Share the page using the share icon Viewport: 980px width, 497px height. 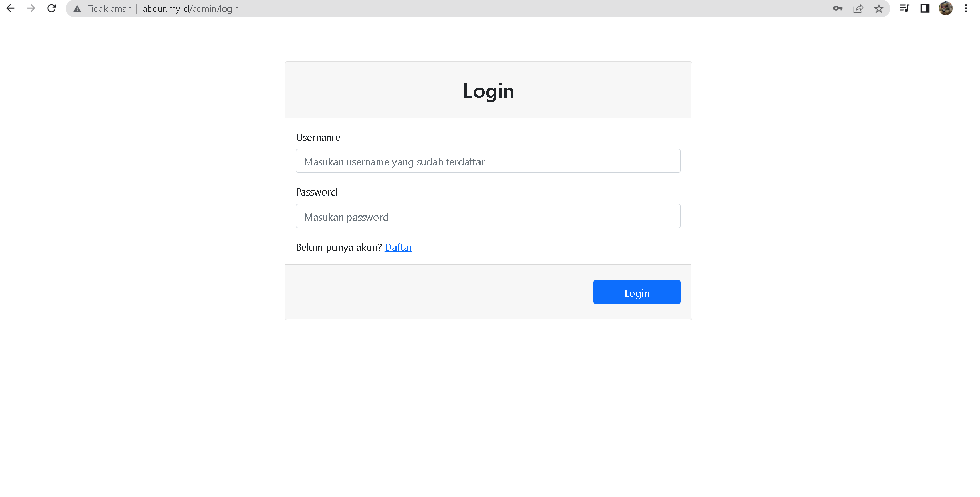point(858,8)
